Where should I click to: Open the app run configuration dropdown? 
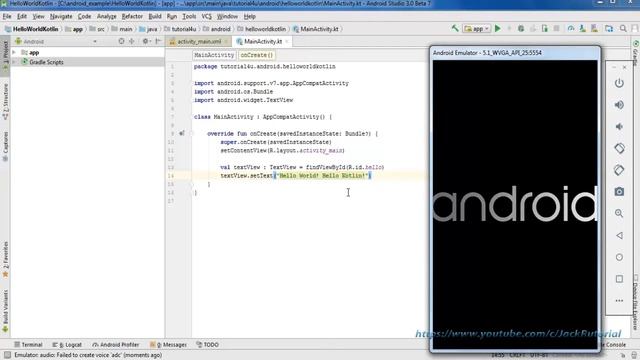[476, 29]
